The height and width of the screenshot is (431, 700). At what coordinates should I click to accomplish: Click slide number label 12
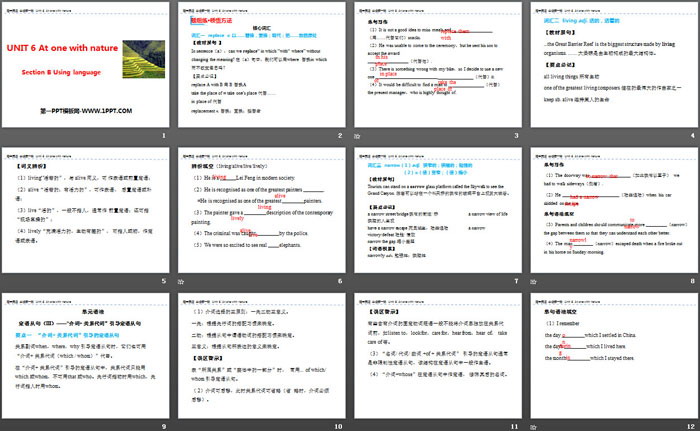point(691,427)
